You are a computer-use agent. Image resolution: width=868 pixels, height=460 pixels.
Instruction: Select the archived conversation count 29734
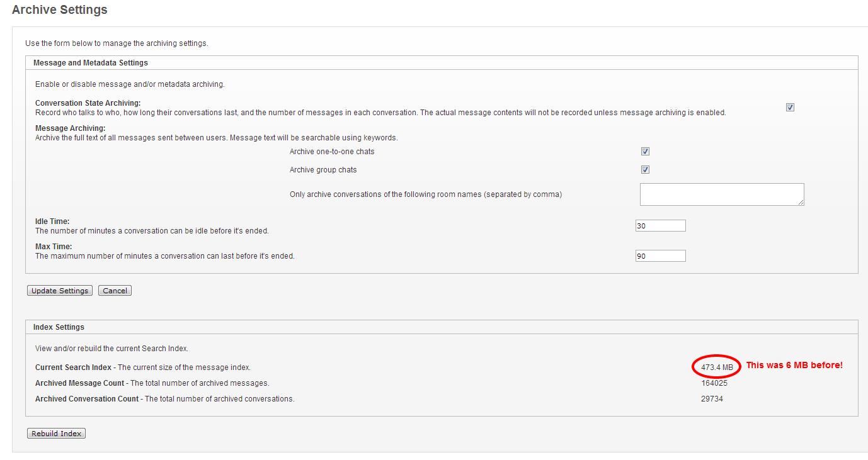click(x=712, y=399)
